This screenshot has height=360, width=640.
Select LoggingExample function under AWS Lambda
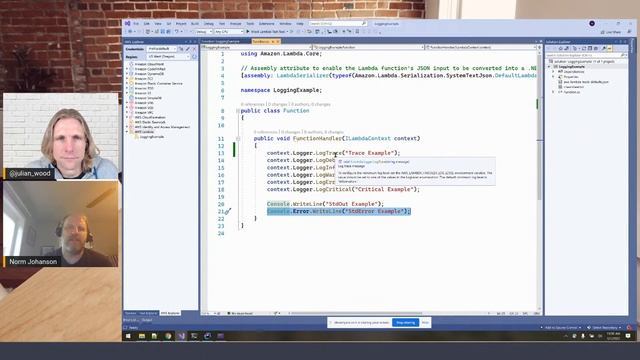pyautogui.click(x=152, y=137)
